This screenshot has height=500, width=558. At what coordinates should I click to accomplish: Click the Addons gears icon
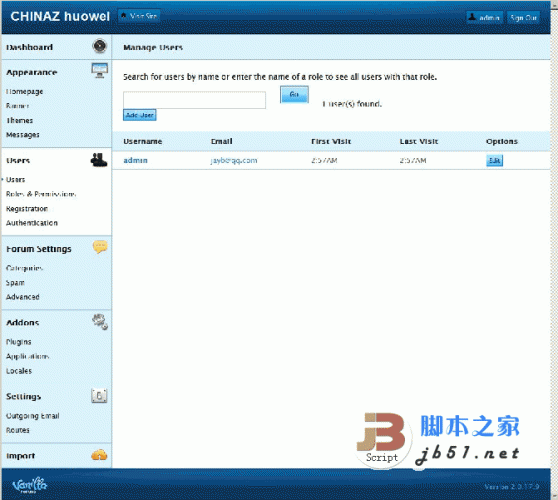pos(100,322)
